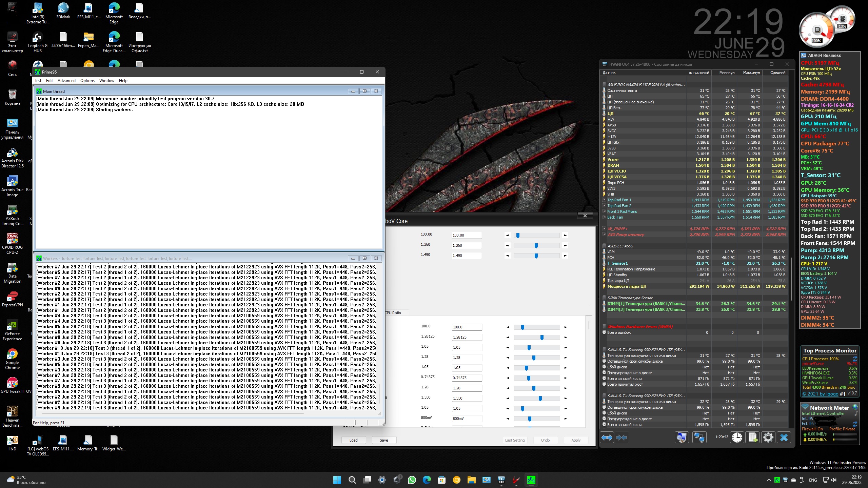Open WhatsApp from the taskbar
The image size is (868, 488).
click(412, 480)
